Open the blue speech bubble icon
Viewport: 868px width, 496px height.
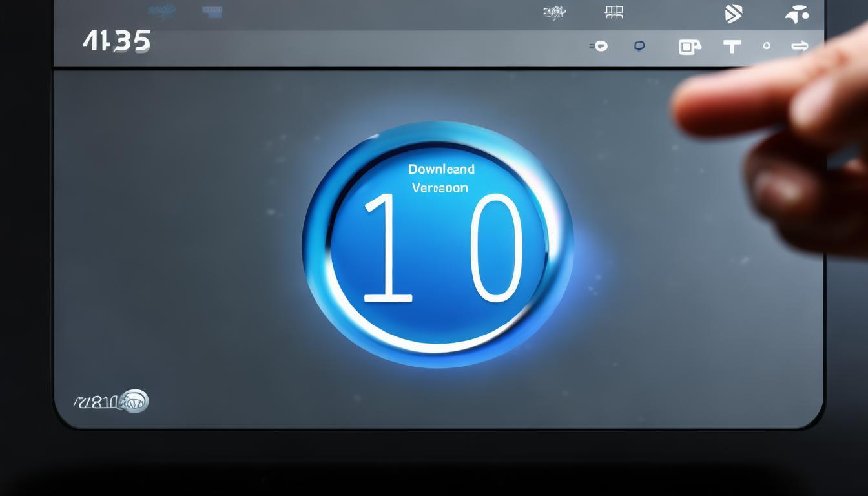click(x=639, y=46)
